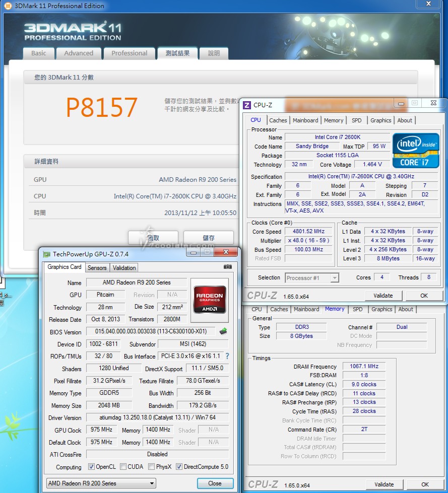Open the Processor #1 selection dropdown
Viewport: 448px width, 493px height.
click(x=312, y=277)
